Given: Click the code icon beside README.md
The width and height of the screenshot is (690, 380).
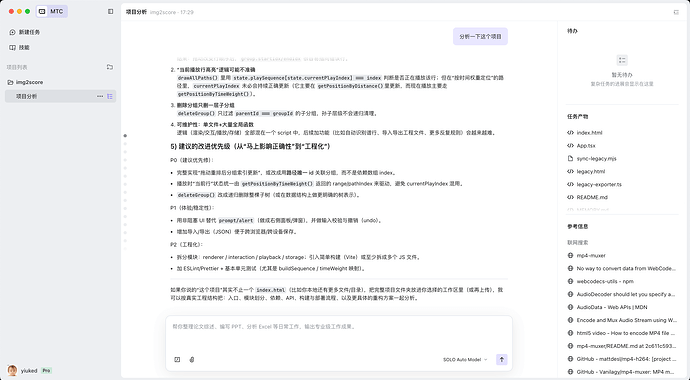Looking at the screenshot, I should pyautogui.click(x=570, y=197).
